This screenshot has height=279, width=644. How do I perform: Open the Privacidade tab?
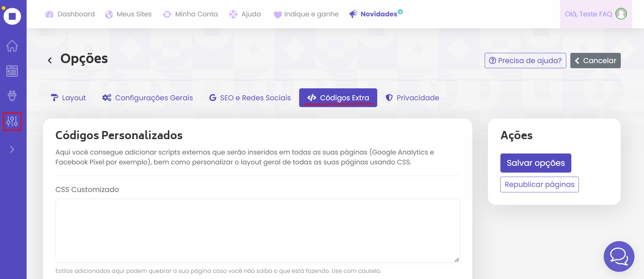click(x=412, y=98)
